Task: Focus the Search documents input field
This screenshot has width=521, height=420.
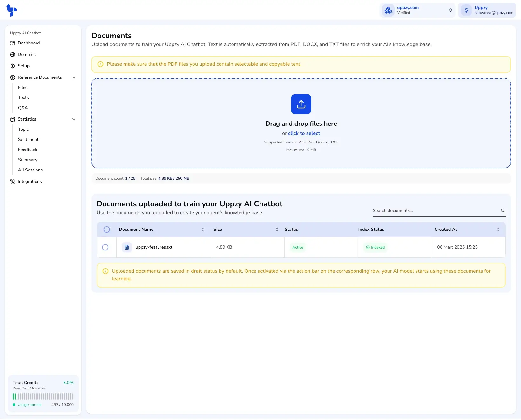Action: [x=435, y=210]
